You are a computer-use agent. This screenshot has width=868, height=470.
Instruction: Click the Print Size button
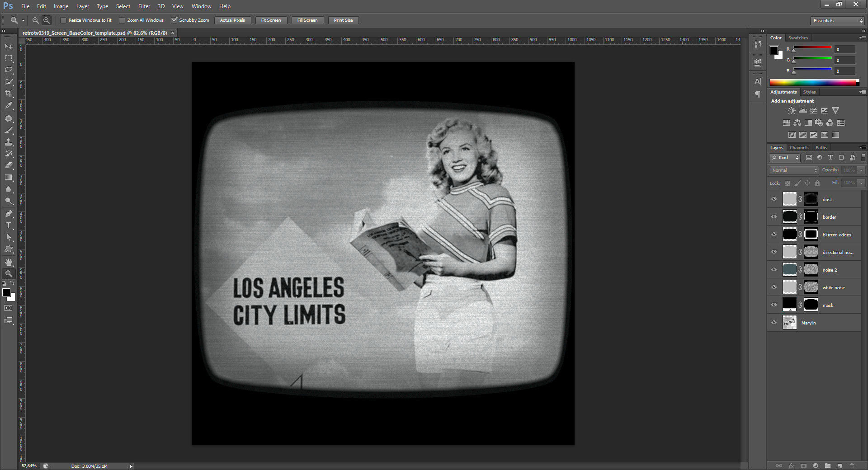pos(343,20)
